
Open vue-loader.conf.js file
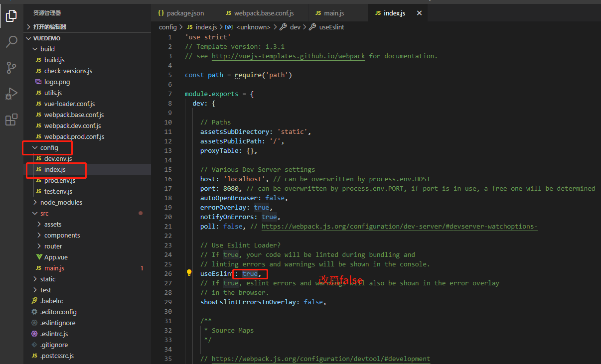click(87, 104)
